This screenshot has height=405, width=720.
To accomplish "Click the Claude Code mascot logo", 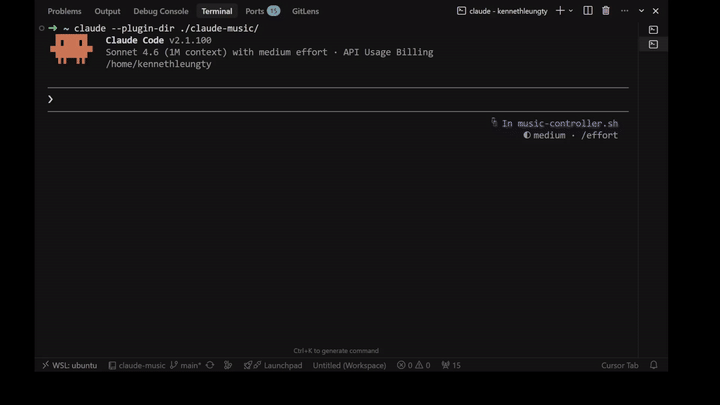I will click(x=71, y=49).
